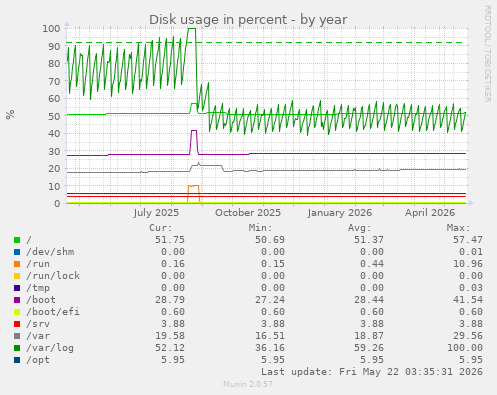Click the magenta /boot spike near 40 percent
The height and width of the screenshot is (395, 497).
point(194,131)
